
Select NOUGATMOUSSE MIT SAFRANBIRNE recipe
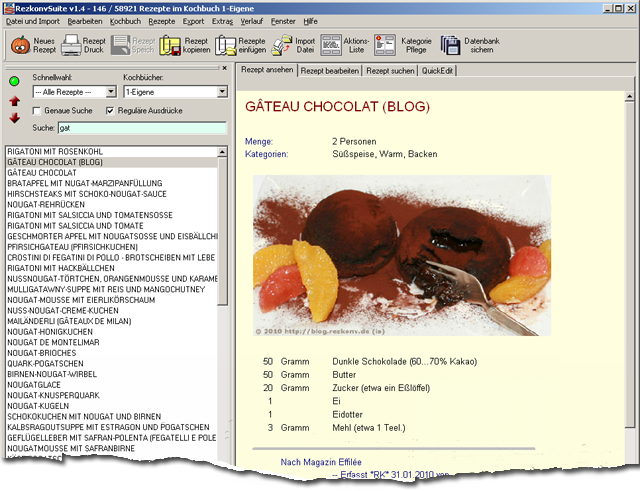(x=112, y=449)
